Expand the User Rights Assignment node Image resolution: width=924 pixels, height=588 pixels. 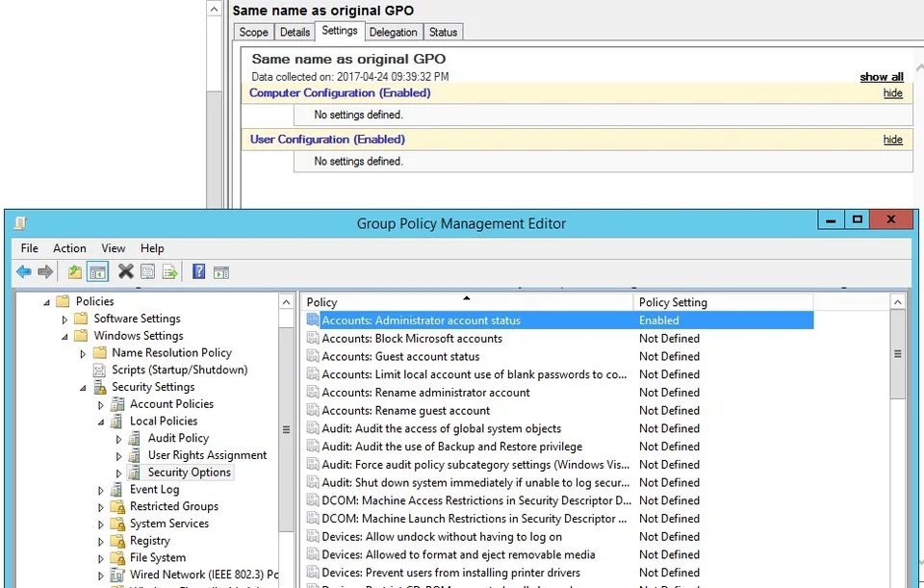pos(119,456)
